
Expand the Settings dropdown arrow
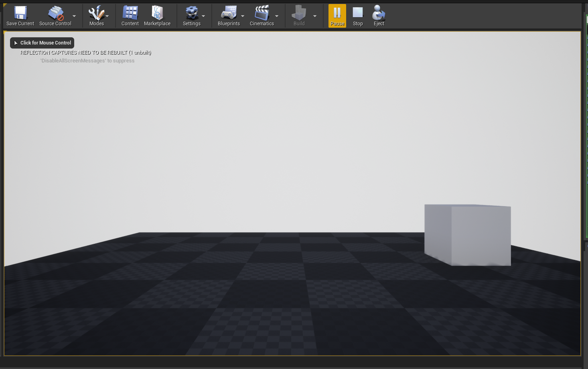(203, 16)
